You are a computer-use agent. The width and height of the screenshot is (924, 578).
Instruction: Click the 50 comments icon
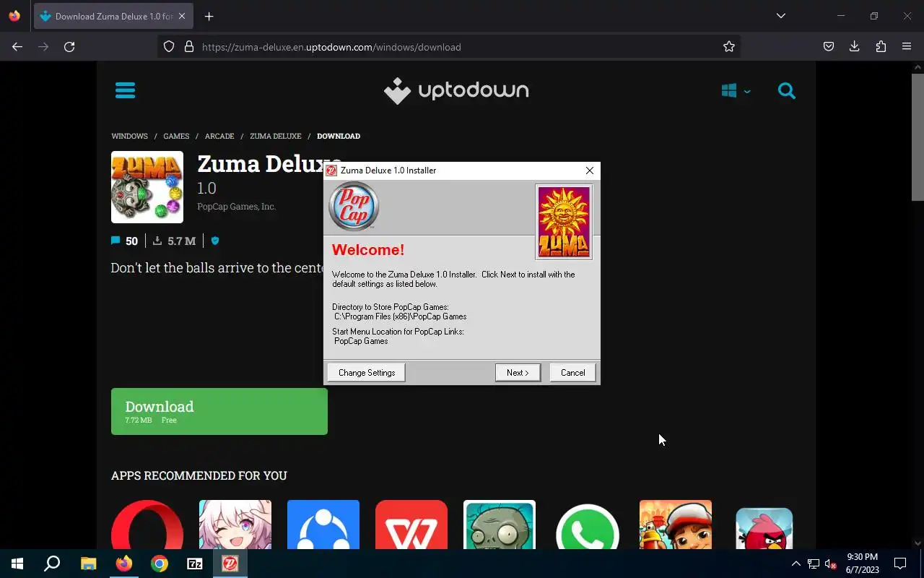pos(115,241)
